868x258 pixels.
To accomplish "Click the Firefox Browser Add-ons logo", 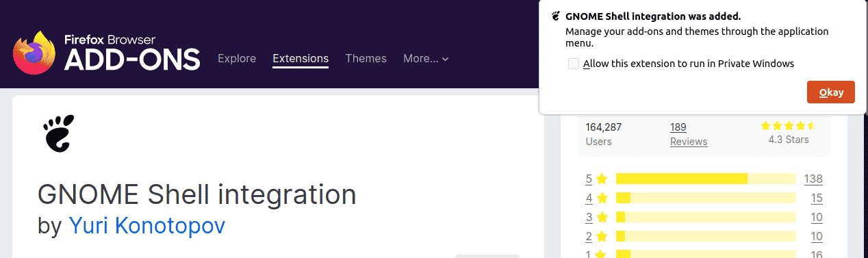I will click(107, 53).
